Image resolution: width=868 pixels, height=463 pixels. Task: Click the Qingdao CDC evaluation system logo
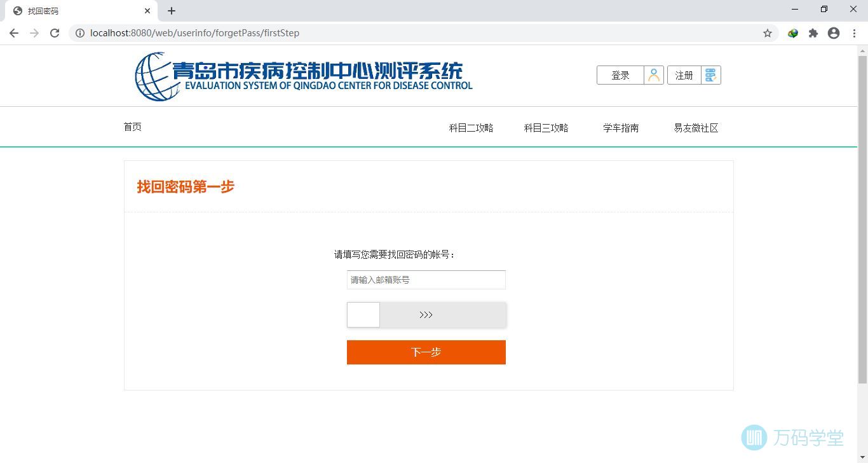tap(304, 76)
